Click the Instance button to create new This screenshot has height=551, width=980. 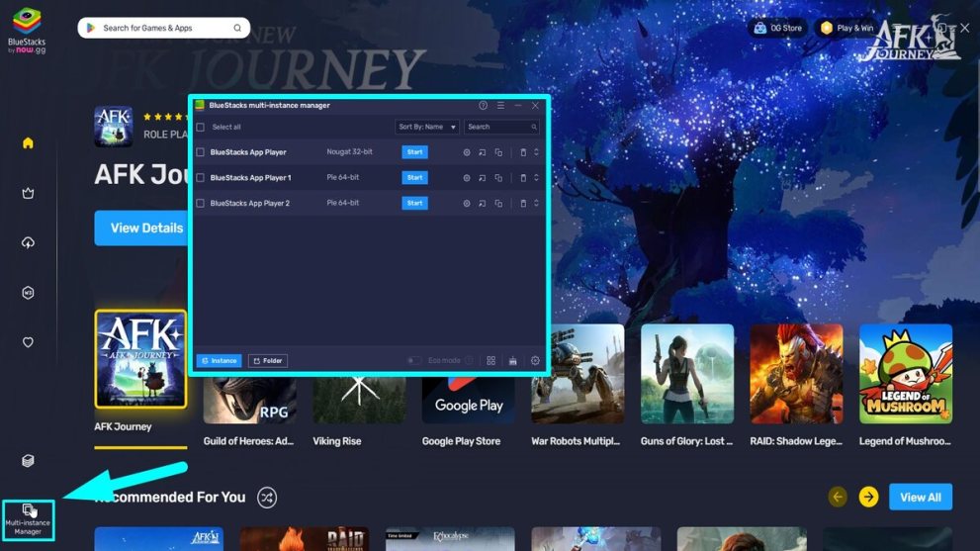(220, 361)
